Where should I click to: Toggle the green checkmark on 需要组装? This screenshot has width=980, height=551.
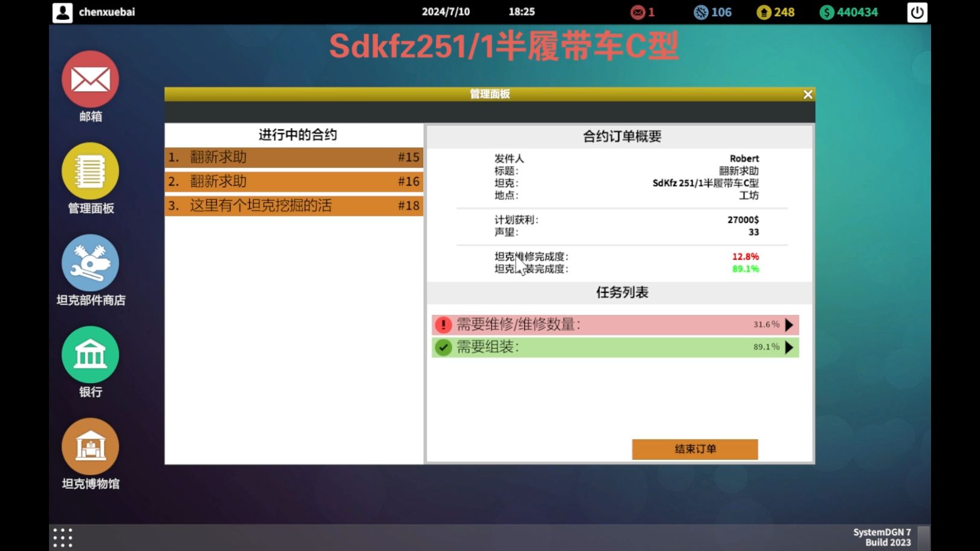tap(443, 347)
